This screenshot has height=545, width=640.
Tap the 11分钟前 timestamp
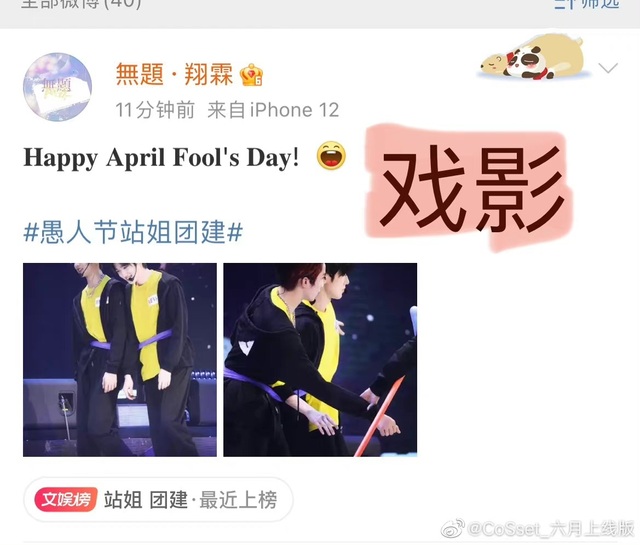(x=155, y=110)
